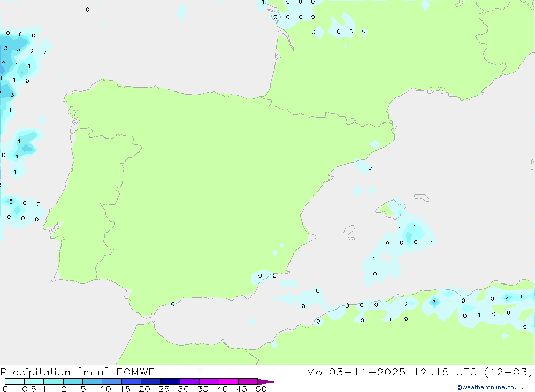Select the violet swatch between 30 and 35
535x392 pixels.
[189, 381]
